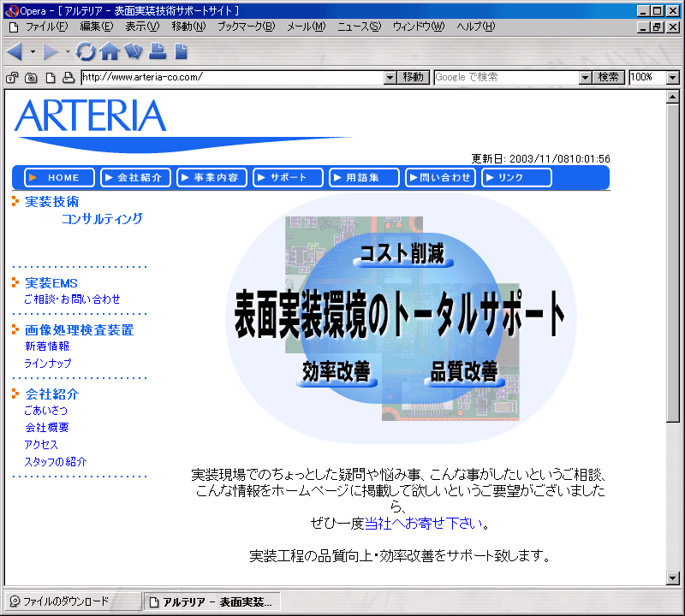Click the Print icon in main toolbar

pos(158,51)
